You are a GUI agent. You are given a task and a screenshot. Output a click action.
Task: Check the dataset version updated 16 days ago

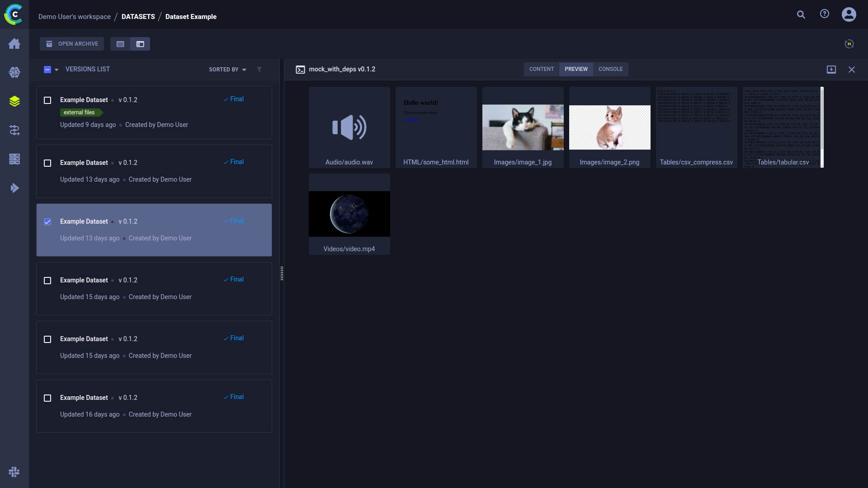[x=47, y=398]
